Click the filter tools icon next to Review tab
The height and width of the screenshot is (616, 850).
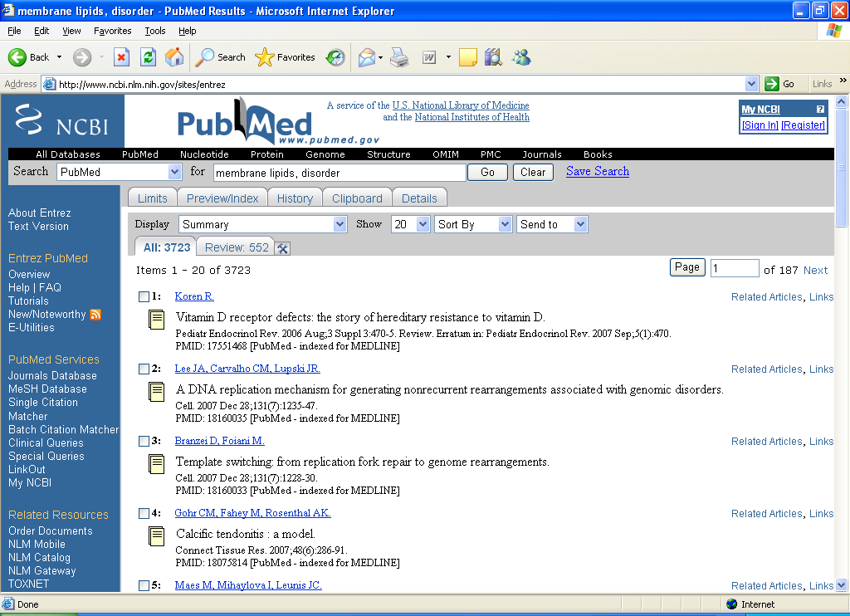tap(282, 248)
